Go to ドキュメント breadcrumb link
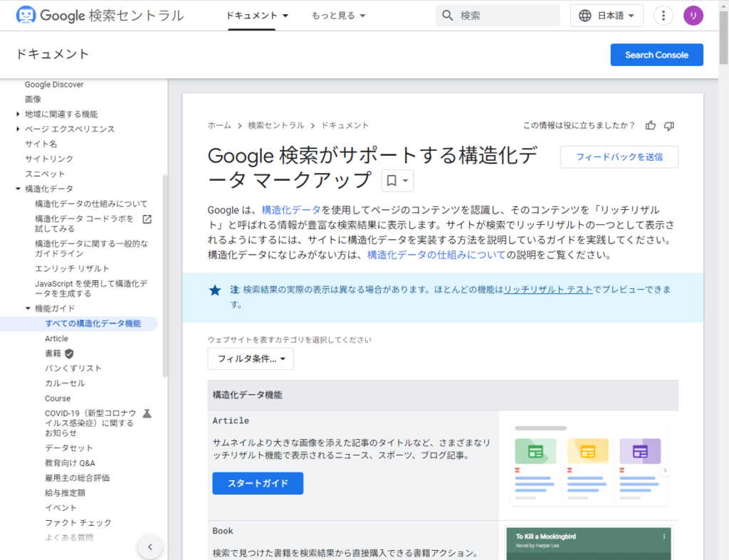 345,125
